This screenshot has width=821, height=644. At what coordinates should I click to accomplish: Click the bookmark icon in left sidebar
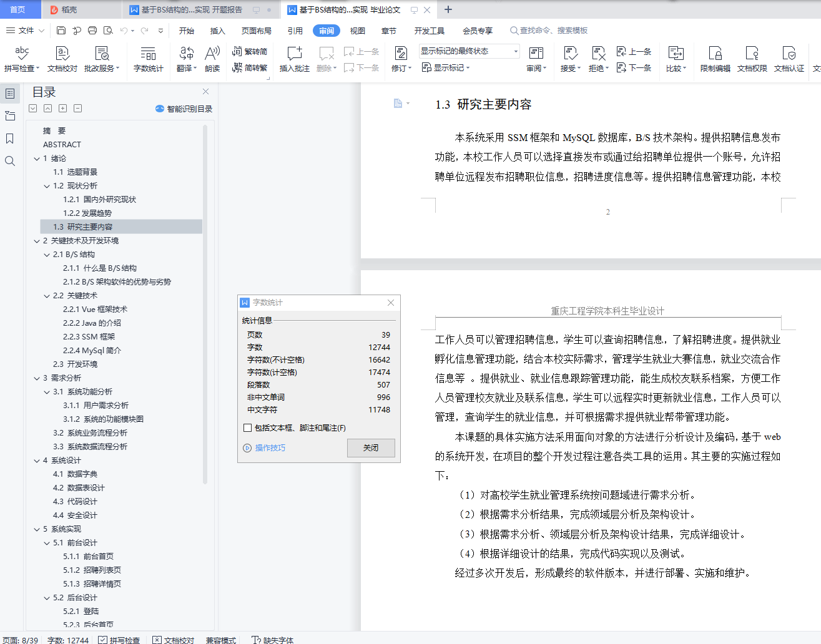10,139
